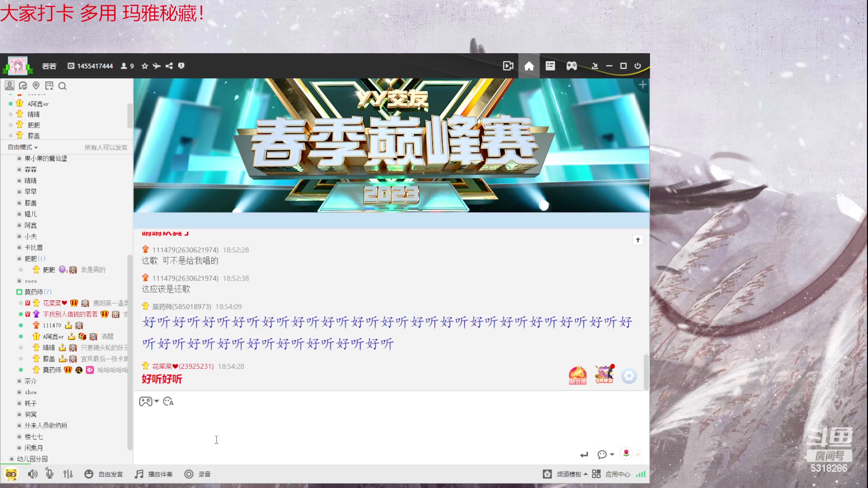
Task: Open the game controller dropdown above input
Action: point(149,402)
